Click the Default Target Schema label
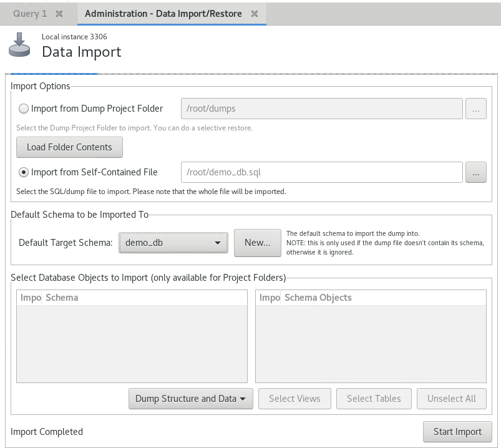This screenshot has width=501, height=448. point(66,243)
